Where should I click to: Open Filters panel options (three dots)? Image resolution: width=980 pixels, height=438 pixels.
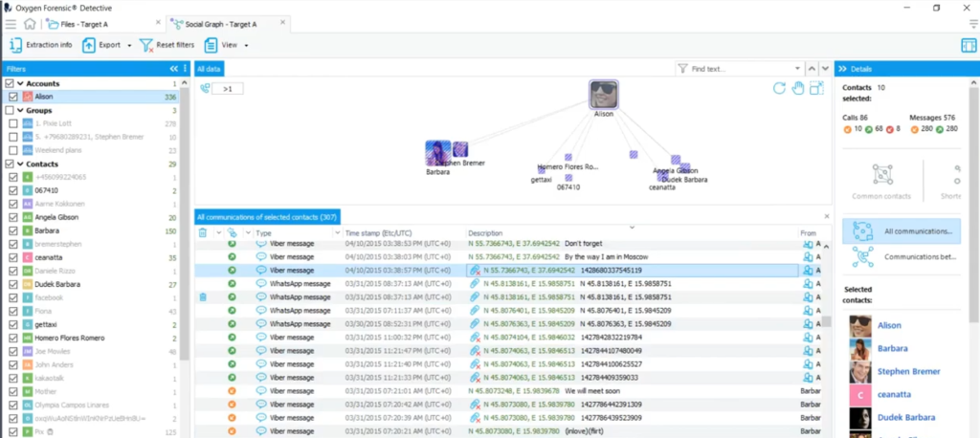(185, 69)
